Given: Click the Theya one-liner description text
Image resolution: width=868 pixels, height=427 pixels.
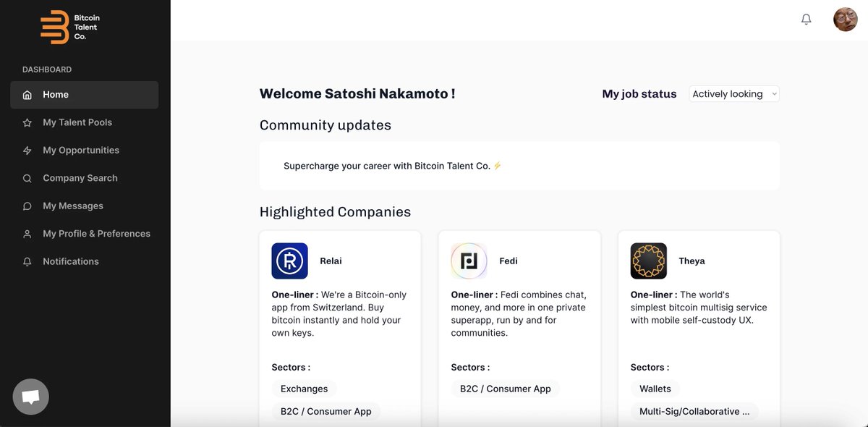Looking at the screenshot, I should pyautogui.click(x=699, y=308).
